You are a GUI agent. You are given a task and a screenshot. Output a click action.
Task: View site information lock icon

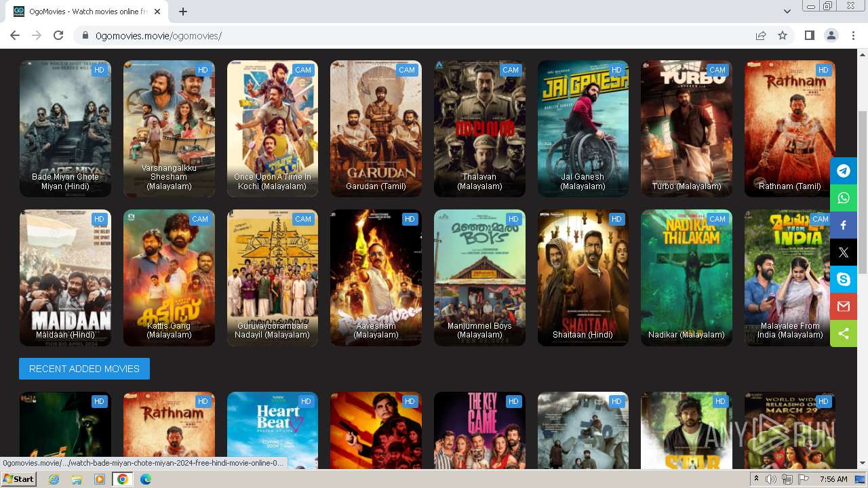point(85,35)
